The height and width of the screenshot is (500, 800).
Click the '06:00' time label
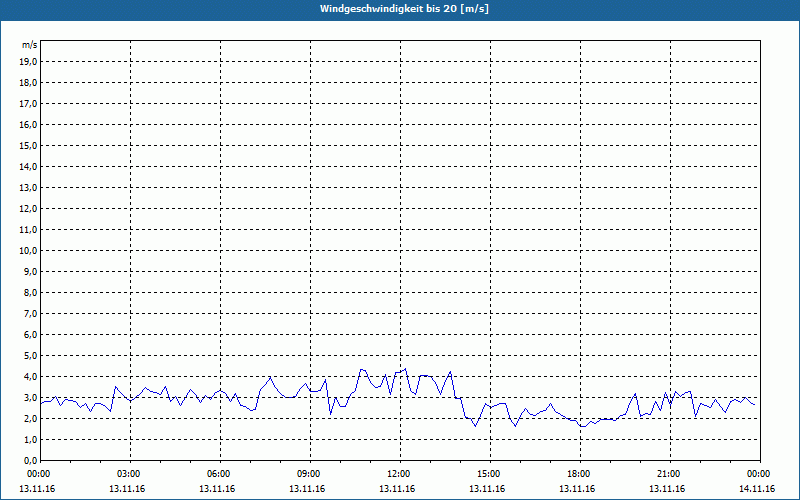[220, 474]
